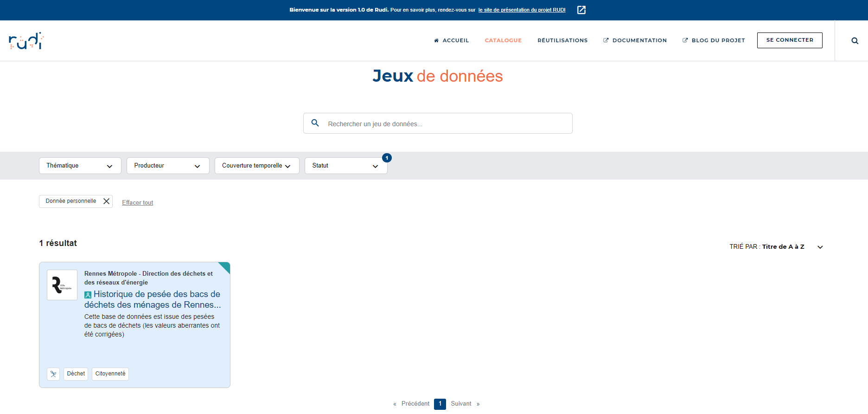Open the Documentation external link
Viewport: 868px width, 414px height.
[x=635, y=40]
